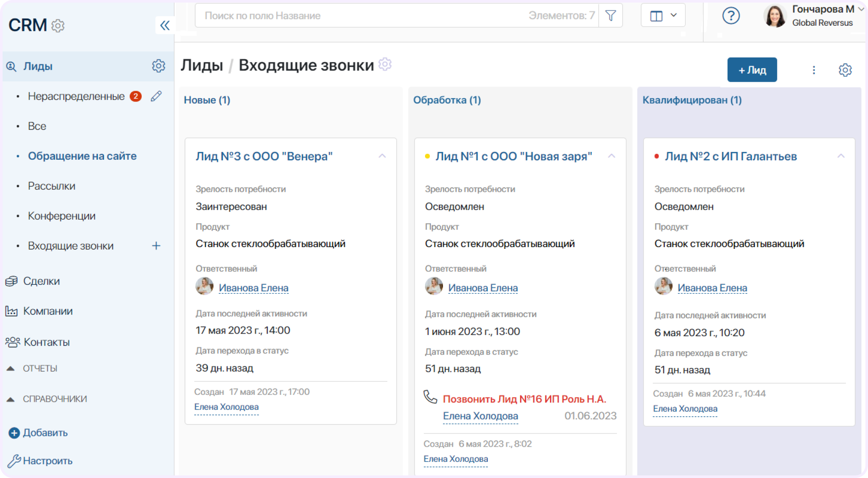Open the settings gear for Лиды

pos(158,66)
